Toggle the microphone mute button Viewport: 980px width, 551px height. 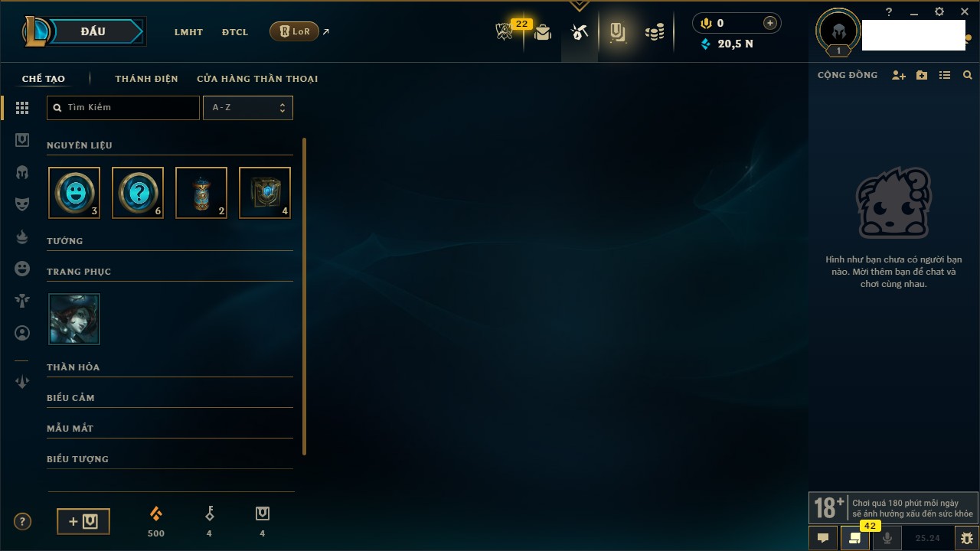[x=887, y=538]
